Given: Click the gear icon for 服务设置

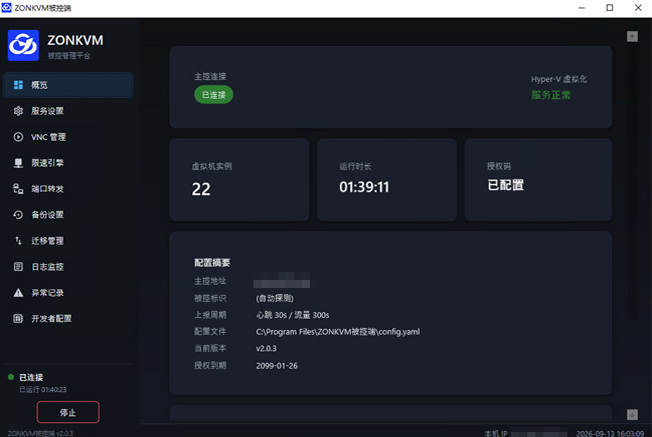Looking at the screenshot, I should [x=18, y=111].
